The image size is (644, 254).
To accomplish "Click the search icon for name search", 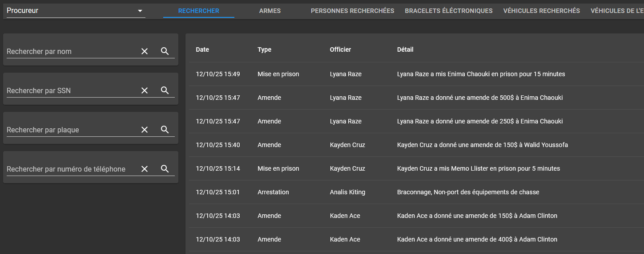I will coord(165,51).
